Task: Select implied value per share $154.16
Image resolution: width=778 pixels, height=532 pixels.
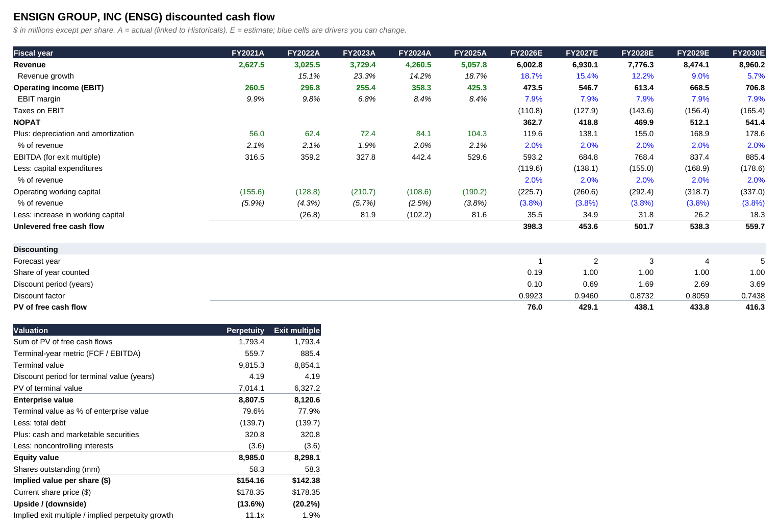Action: coord(250,480)
